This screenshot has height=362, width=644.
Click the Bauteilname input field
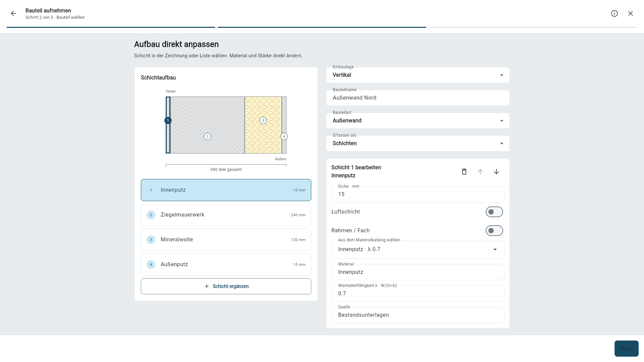coord(418,98)
